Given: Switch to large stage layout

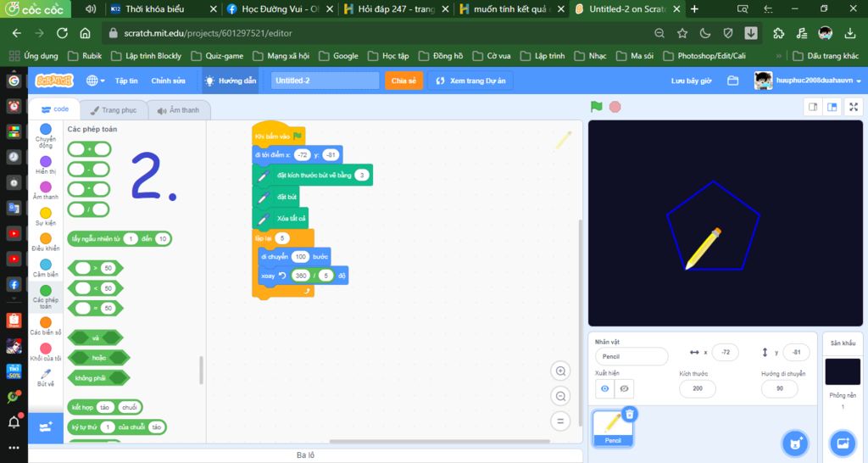Looking at the screenshot, I should click(832, 107).
